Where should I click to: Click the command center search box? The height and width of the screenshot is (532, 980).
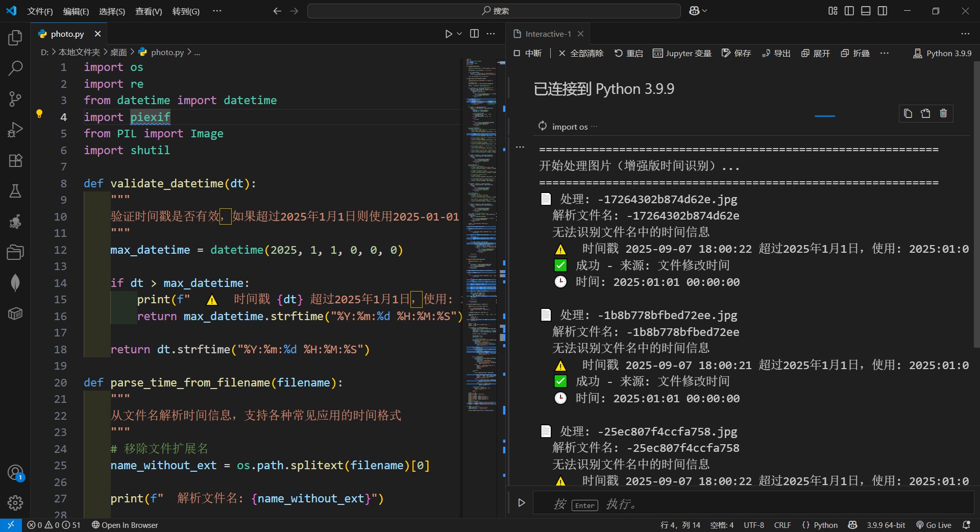[494, 11]
